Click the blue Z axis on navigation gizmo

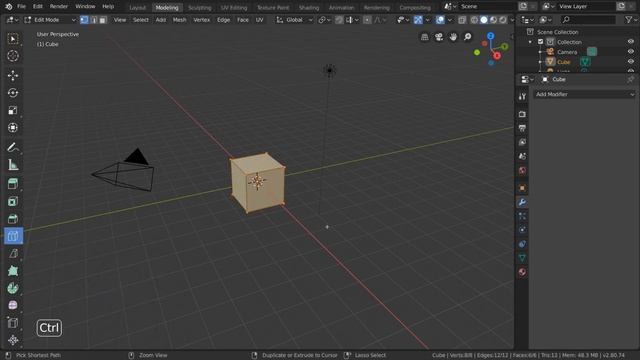coord(491,36)
